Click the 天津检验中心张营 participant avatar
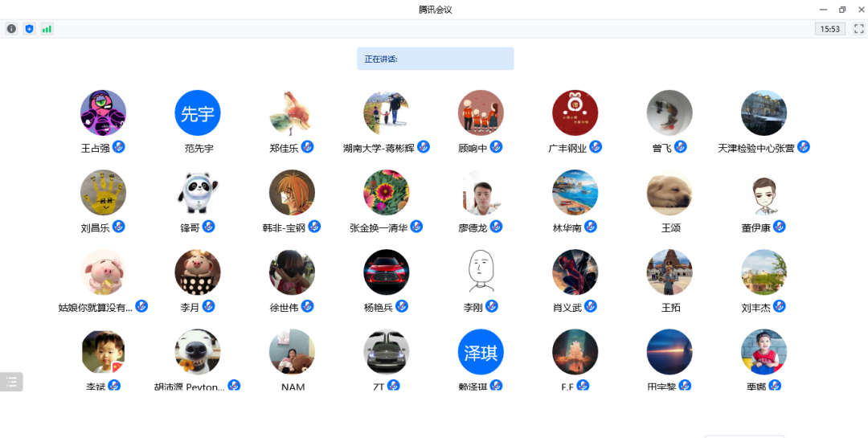 coord(764,113)
